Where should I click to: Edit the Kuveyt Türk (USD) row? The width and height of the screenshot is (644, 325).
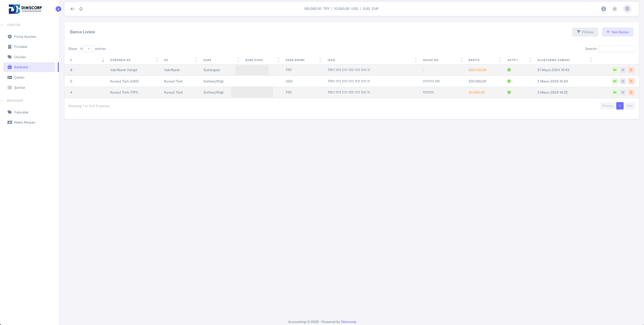click(623, 81)
